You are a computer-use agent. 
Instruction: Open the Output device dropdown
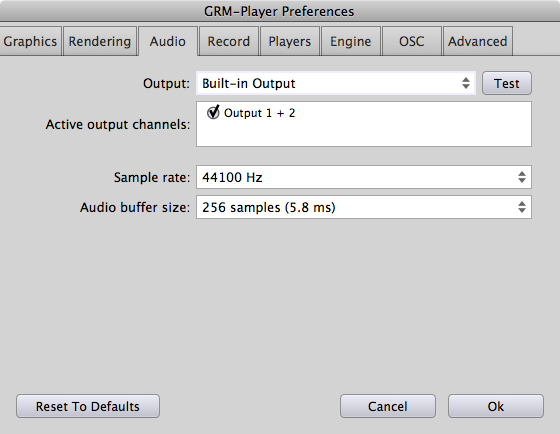coord(336,83)
